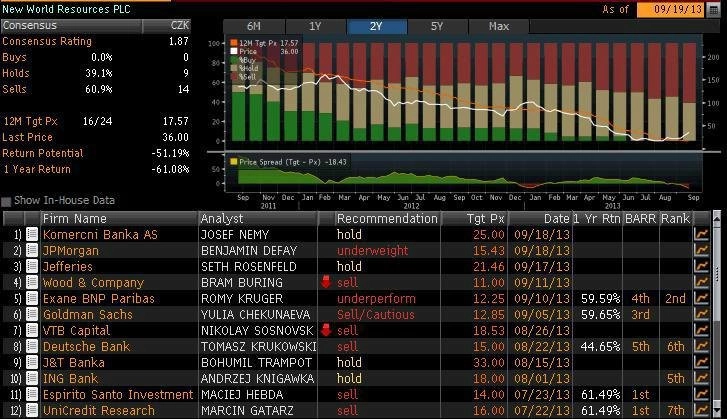
Task: Open JPMorgan firm link
Action: tap(70, 251)
